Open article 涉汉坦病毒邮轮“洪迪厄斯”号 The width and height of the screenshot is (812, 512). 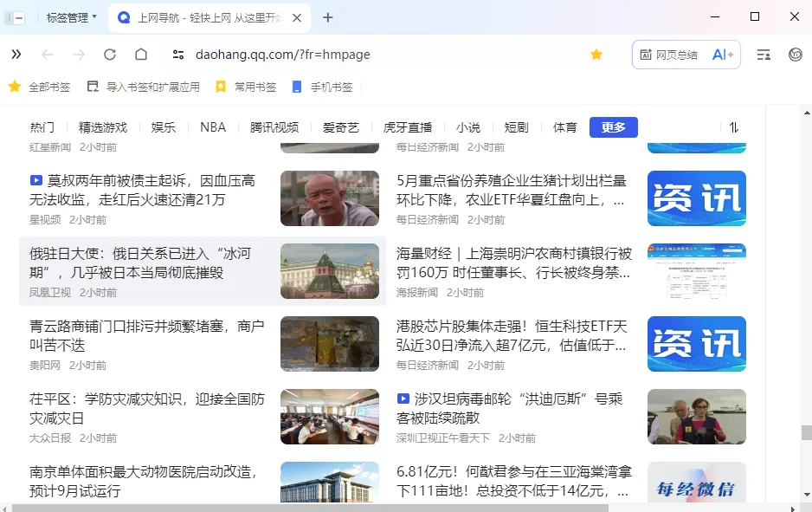tap(510, 408)
